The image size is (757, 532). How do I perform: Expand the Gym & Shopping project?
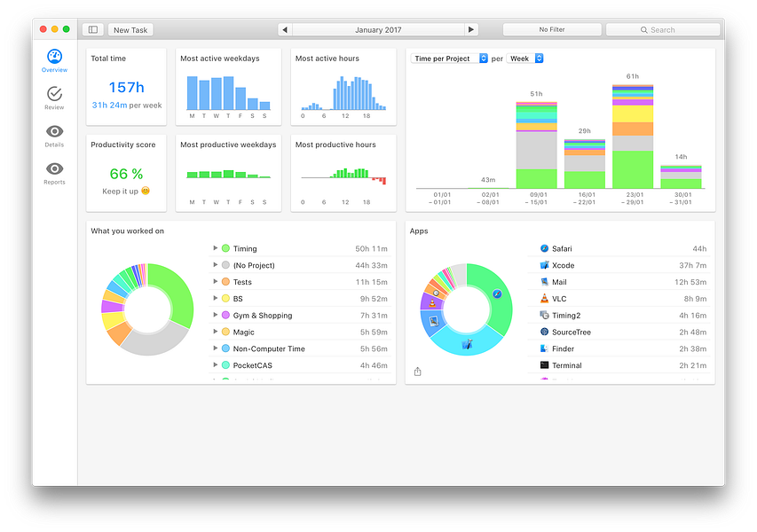tap(216, 315)
